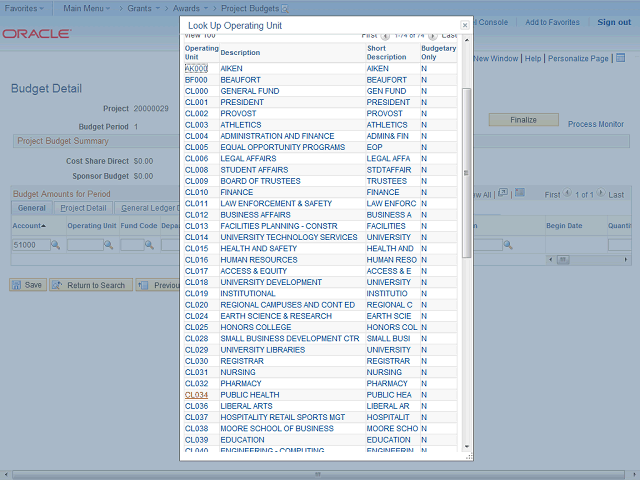
Task: Close the Look Up Operating Unit dialog
Action: coord(464,25)
